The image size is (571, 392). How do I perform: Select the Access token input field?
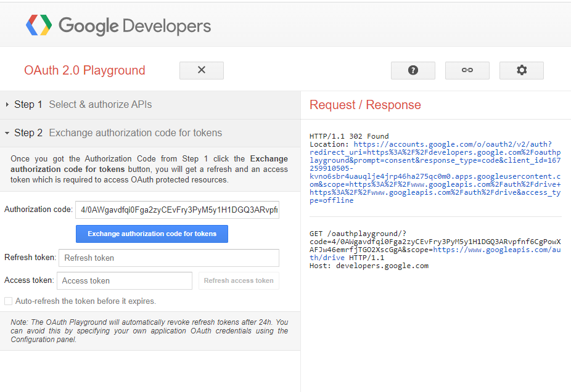coord(125,280)
